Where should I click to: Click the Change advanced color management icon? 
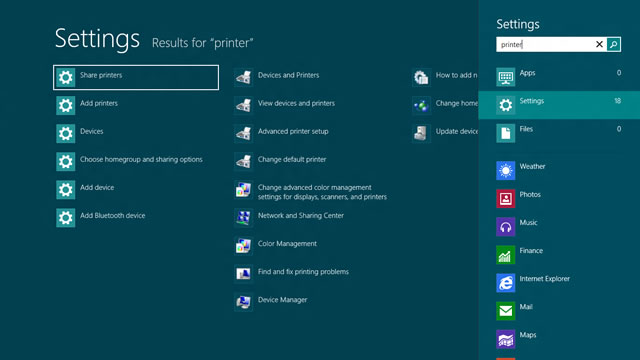243,190
